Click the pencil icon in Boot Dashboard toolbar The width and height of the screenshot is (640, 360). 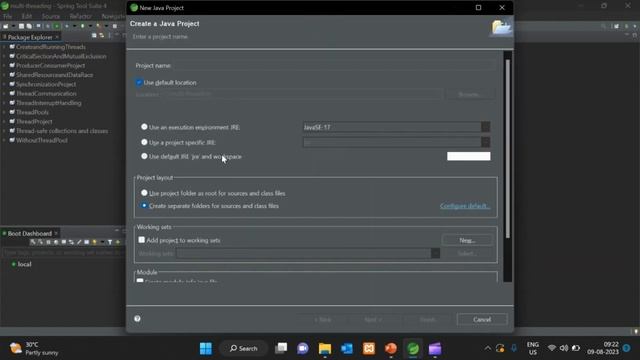click(79, 242)
